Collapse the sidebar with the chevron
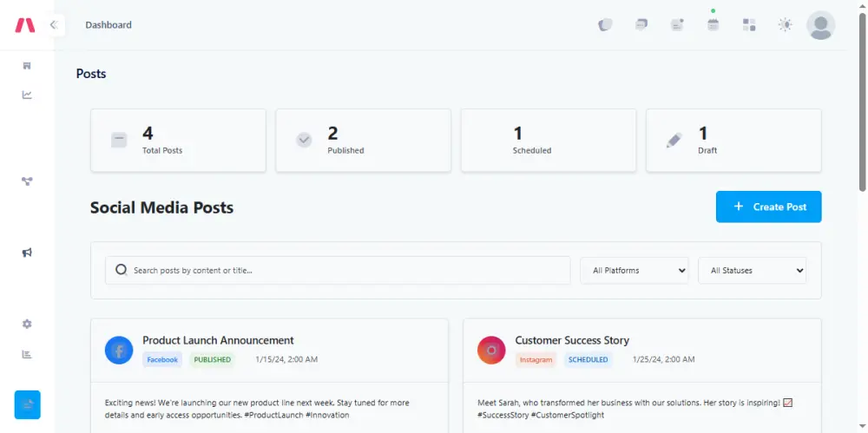This screenshot has height=433, width=868. click(x=53, y=25)
